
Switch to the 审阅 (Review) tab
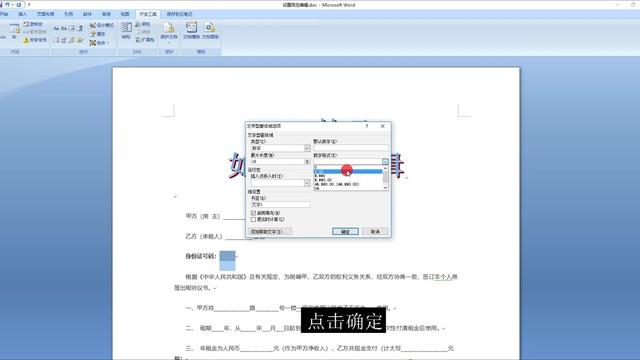pyautogui.click(x=106, y=14)
